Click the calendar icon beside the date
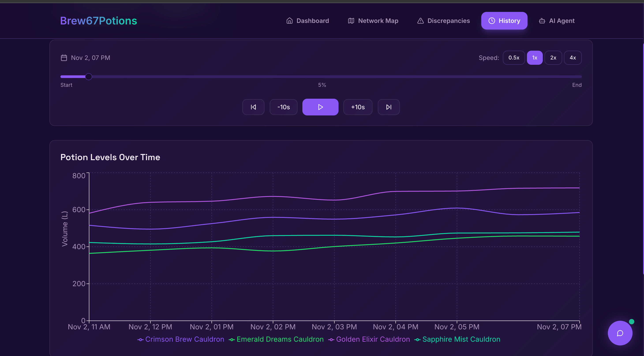 64,58
